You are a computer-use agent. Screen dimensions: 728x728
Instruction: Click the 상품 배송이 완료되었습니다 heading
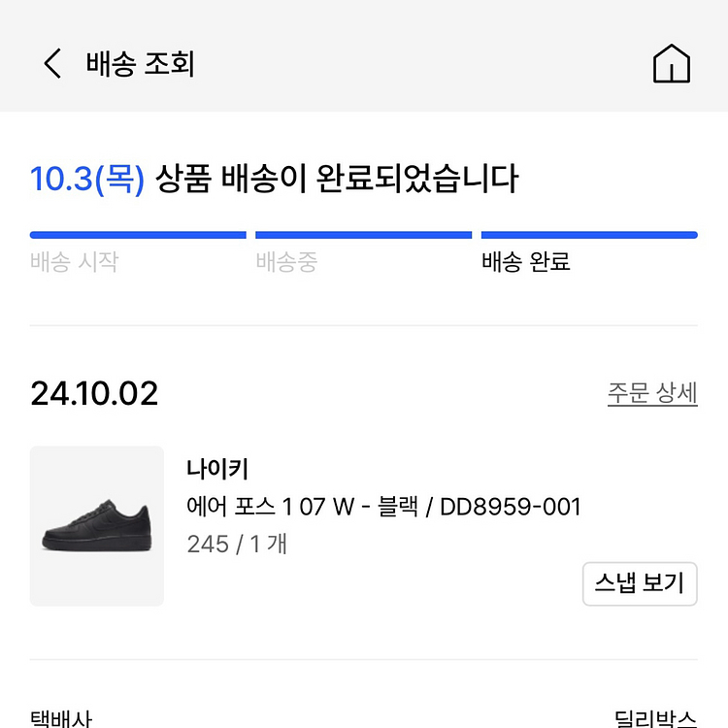pyautogui.click(x=337, y=180)
